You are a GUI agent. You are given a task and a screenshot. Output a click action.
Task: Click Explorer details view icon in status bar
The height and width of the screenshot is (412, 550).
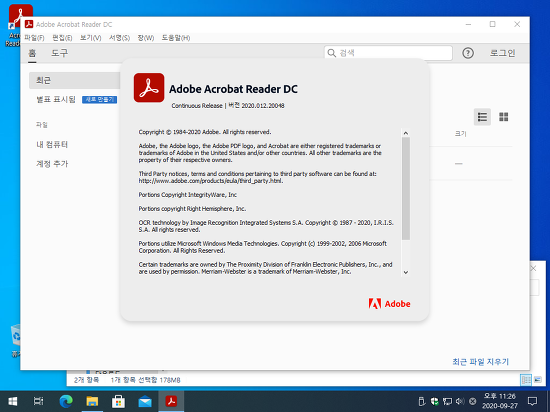tap(526, 380)
